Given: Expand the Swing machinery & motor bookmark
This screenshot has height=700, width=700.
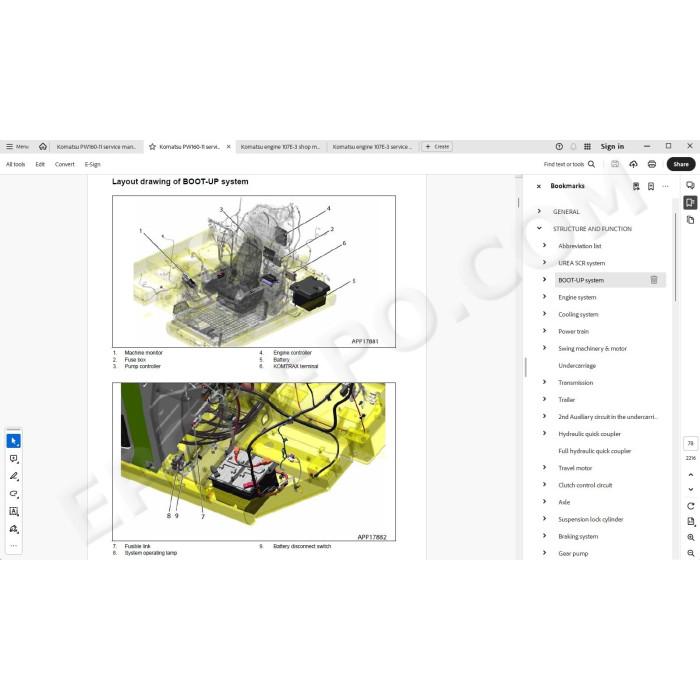Looking at the screenshot, I should pyautogui.click(x=544, y=348).
